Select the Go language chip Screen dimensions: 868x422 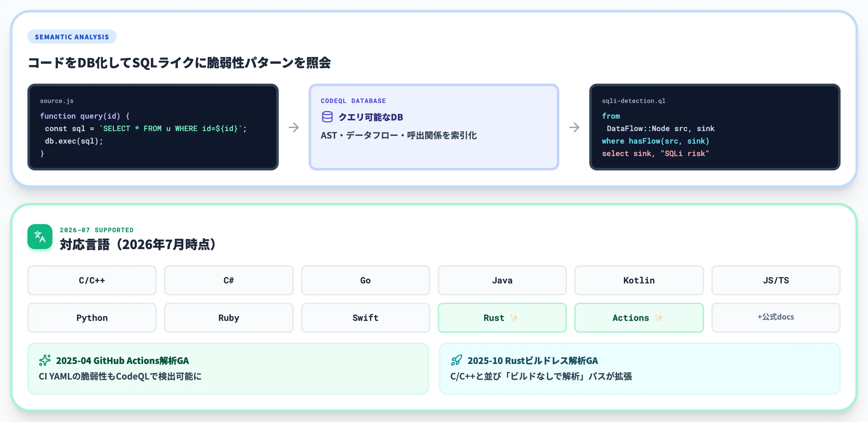[366, 280]
